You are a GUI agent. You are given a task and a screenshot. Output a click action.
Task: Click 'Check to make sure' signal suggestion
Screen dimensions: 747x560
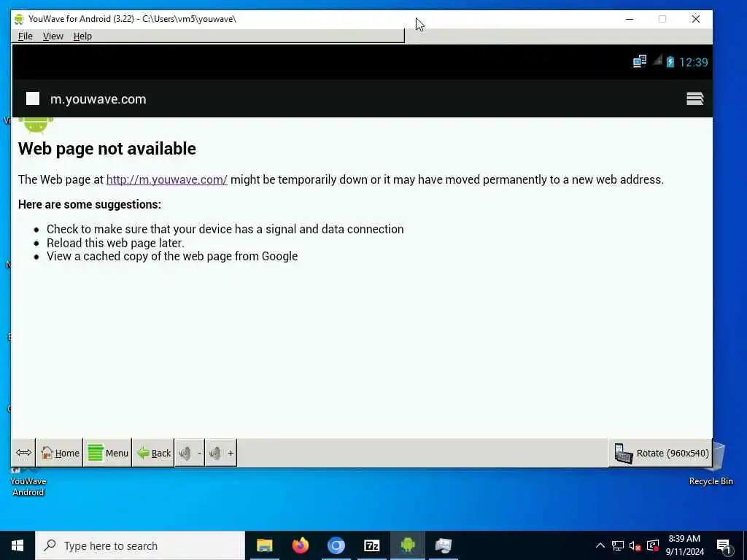[x=225, y=229]
